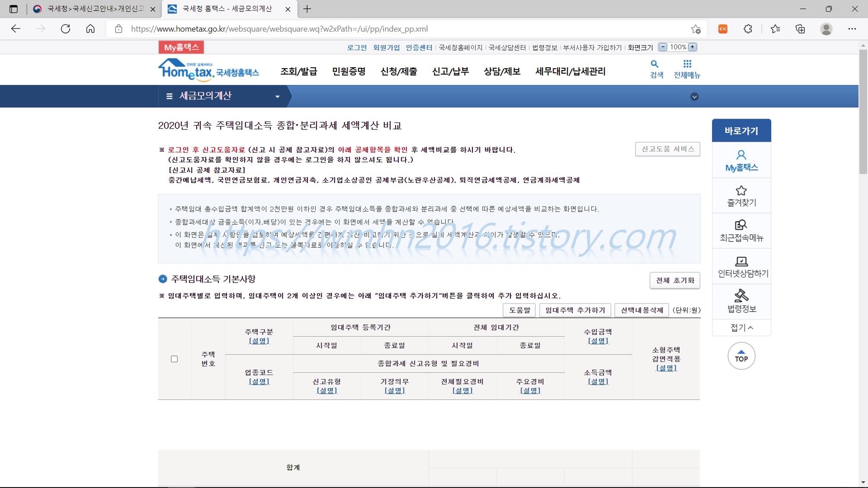Increase screen size with plus button
The height and width of the screenshot is (488, 868).
692,47
